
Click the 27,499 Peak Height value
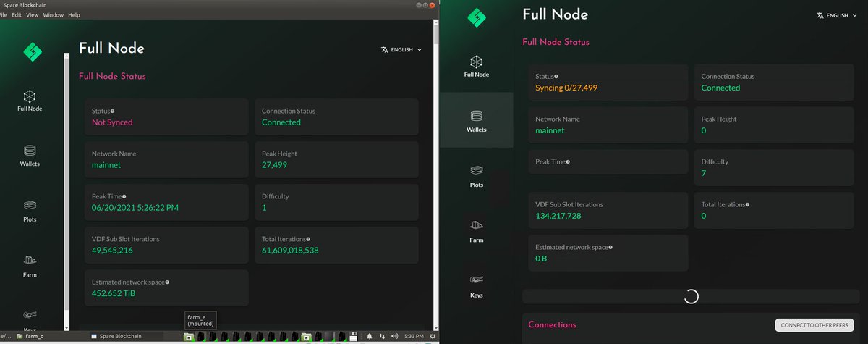click(273, 165)
